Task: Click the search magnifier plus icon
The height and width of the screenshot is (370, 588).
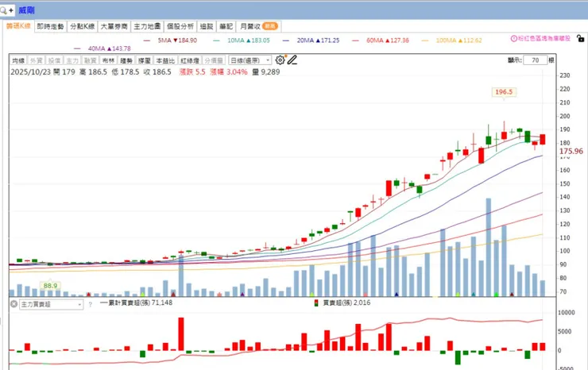Action: [6, 10]
